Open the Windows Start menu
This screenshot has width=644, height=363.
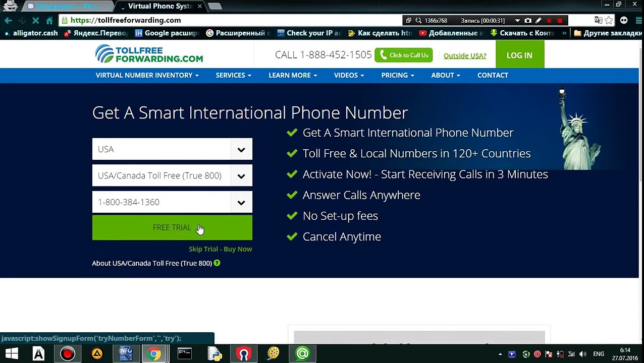11,353
